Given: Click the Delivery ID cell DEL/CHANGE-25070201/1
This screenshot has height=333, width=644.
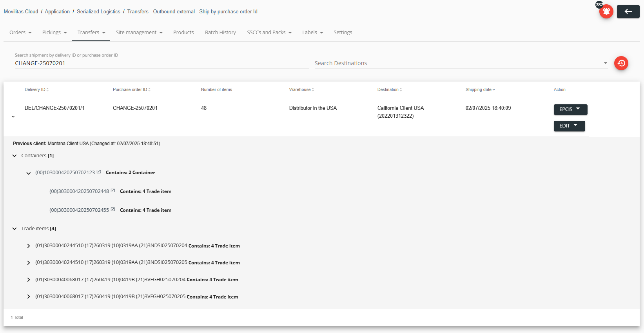Looking at the screenshot, I should click(54, 108).
